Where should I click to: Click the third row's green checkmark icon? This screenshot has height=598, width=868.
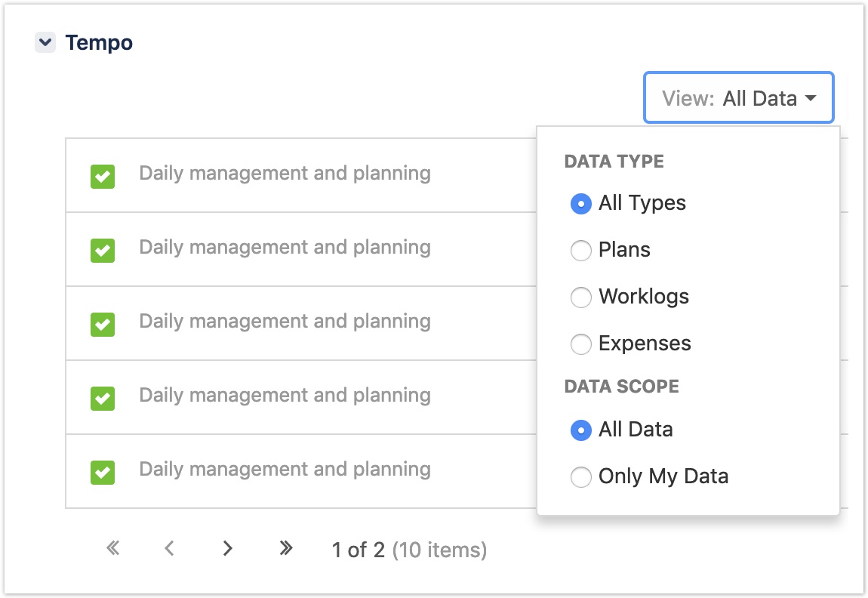[103, 325]
